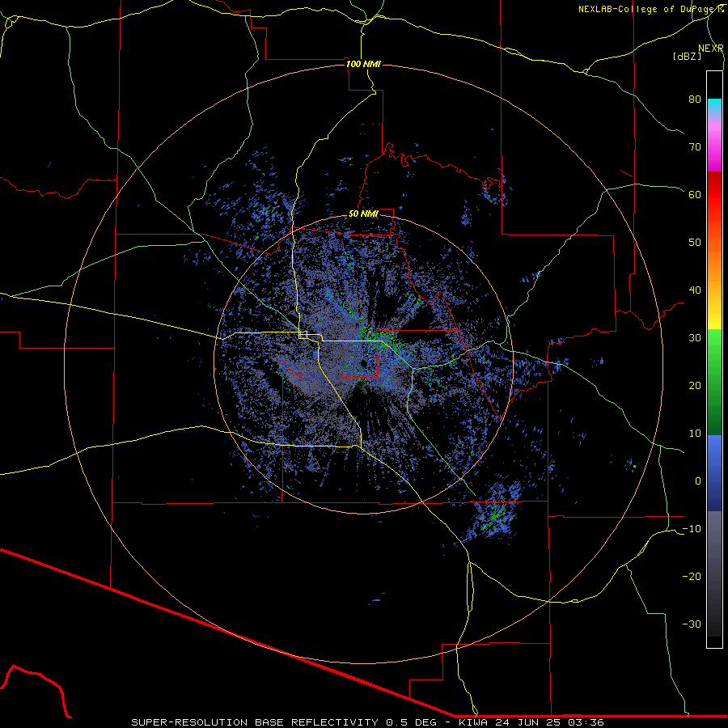Click the 20 value on the dBZ scale

(695, 385)
